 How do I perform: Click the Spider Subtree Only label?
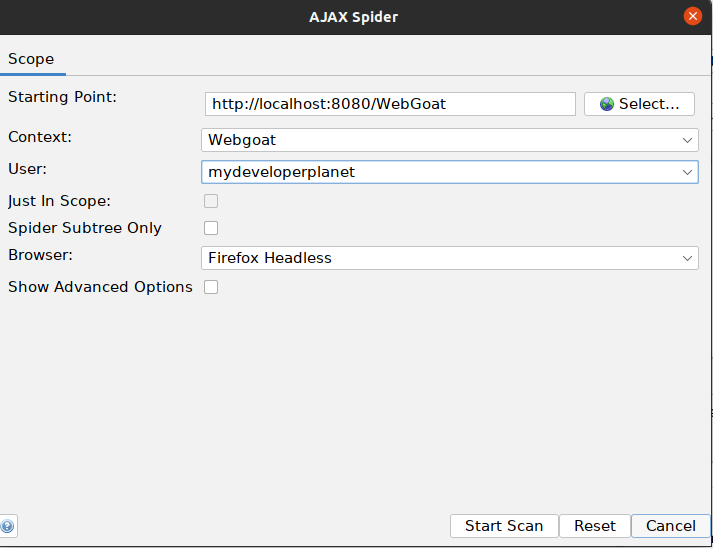(x=85, y=228)
